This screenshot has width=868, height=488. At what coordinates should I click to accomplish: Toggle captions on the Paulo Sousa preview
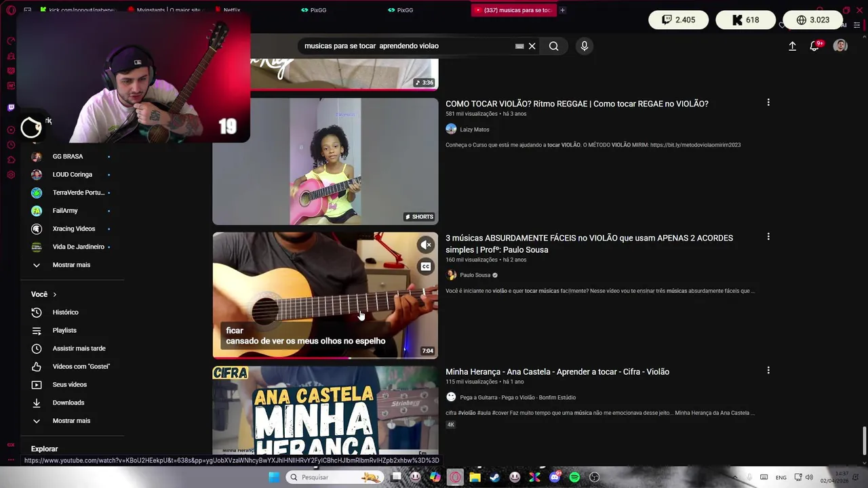[x=426, y=266]
